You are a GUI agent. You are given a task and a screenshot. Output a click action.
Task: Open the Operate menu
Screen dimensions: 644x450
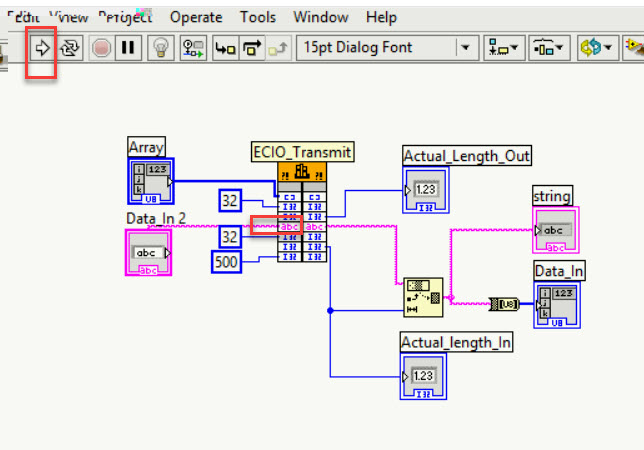[196, 17]
